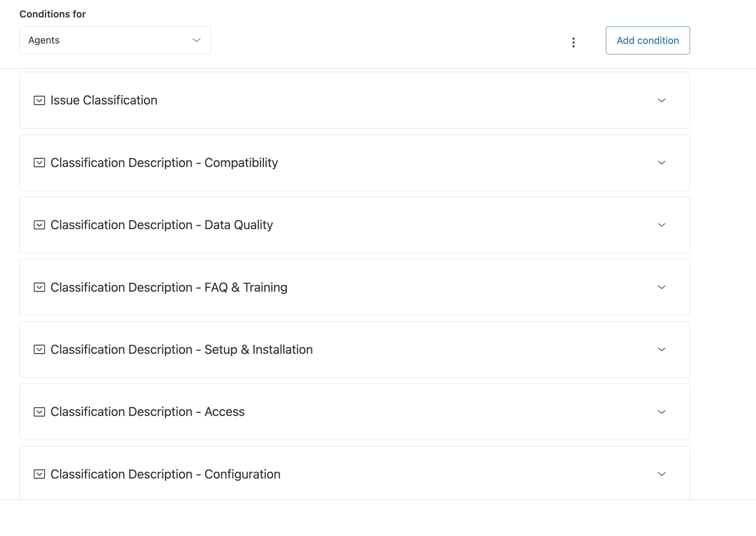Click the Issue Classification title text
Screen dimensions: 756x536
point(104,100)
